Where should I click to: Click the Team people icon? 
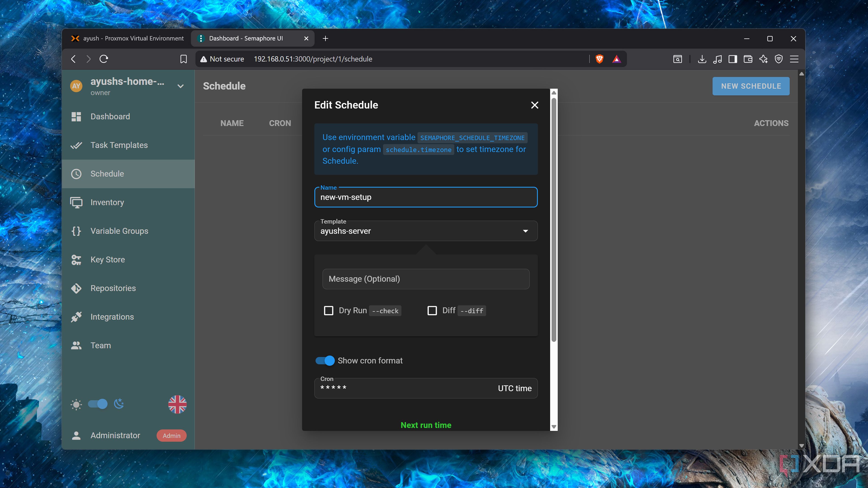[x=76, y=345]
